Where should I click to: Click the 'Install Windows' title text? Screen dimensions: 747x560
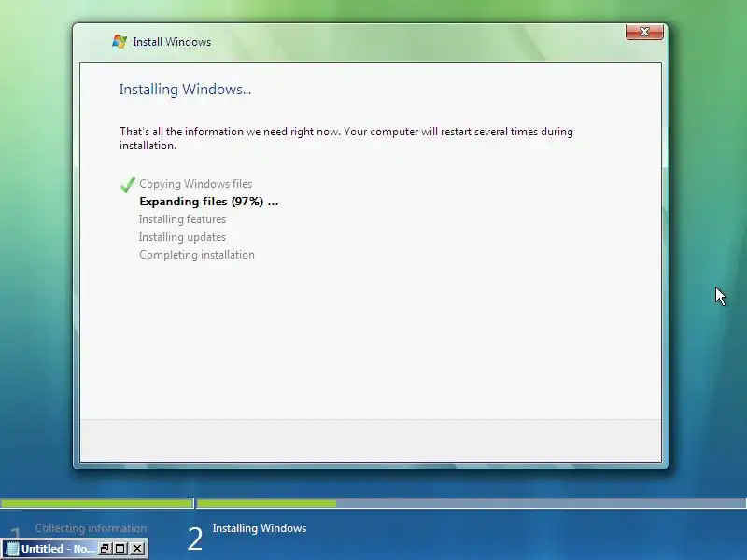pyautogui.click(x=172, y=42)
